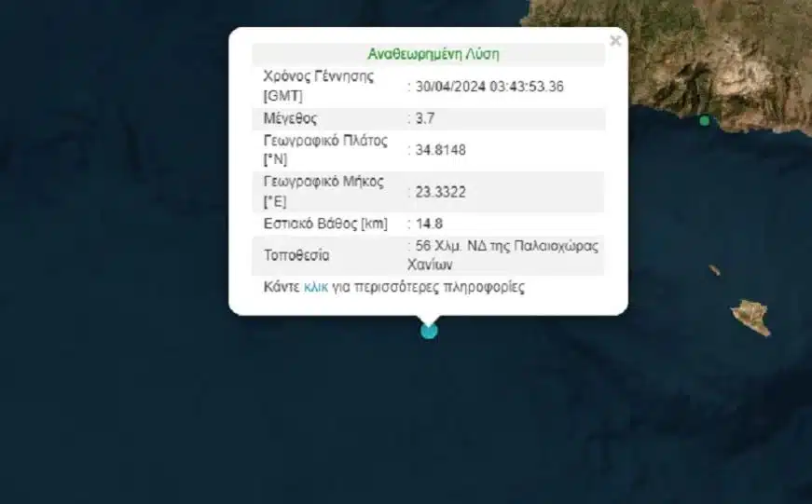Click the blue epicenter marker below the popup
Image resolution: width=812 pixels, height=504 pixels.
pos(429,330)
